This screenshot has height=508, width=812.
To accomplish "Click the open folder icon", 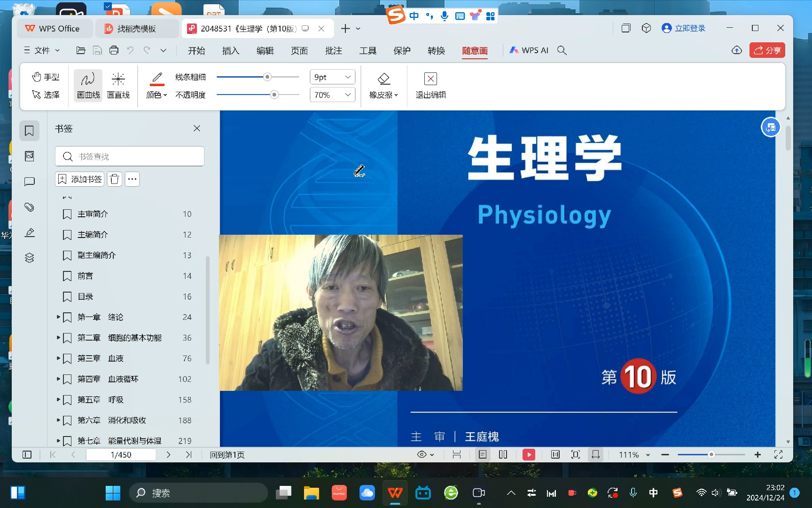I will point(81,50).
